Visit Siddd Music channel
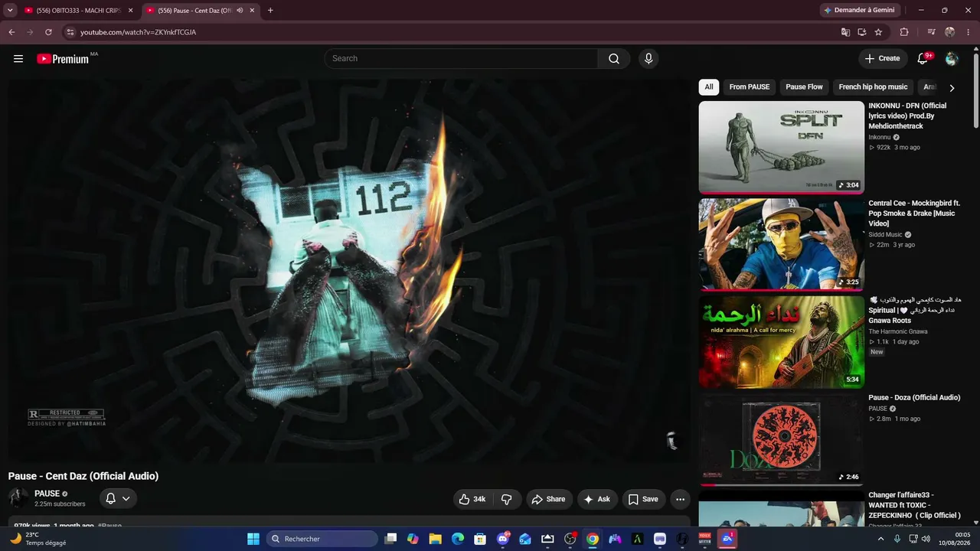 click(x=885, y=235)
